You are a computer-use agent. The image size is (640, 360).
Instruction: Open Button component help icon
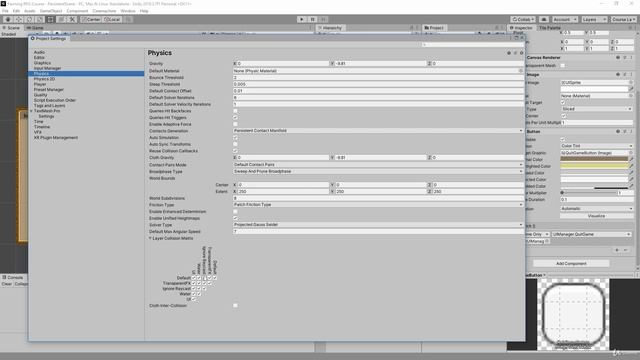click(618, 131)
